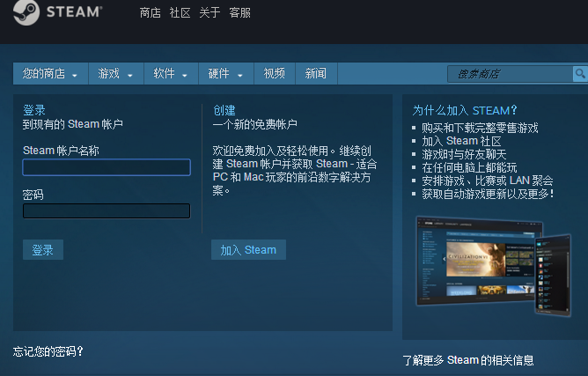Expand the 游戏 dropdown

coord(116,74)
